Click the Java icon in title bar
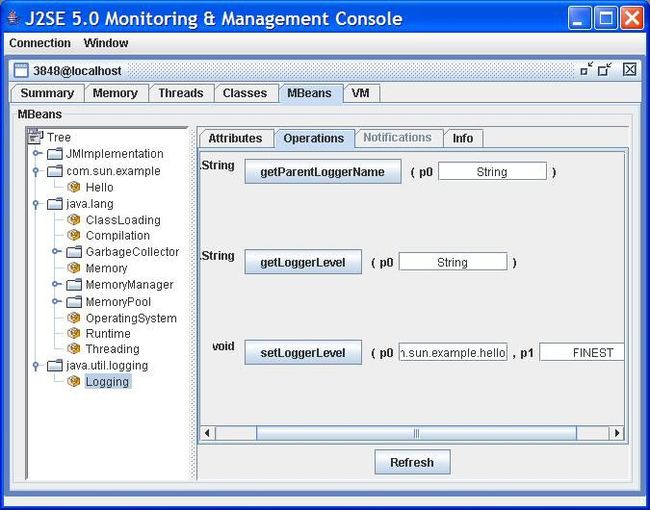Viewport: 650px width, 510px height. 14,18
